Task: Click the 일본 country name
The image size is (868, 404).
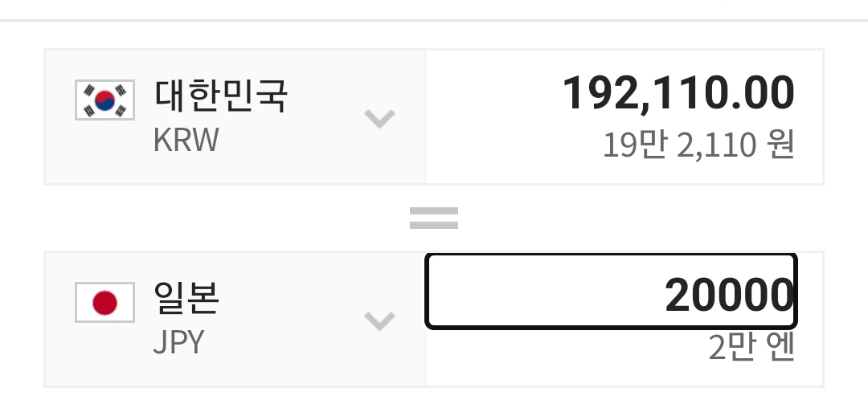Action: (186, 298)
